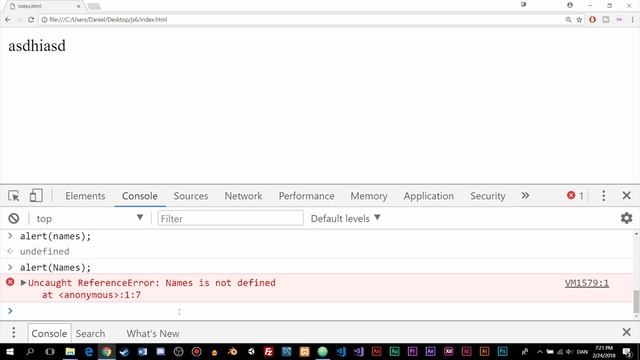Launch Microsoft Edge from the taskbar
640x360 pixels.
[88, 351]
